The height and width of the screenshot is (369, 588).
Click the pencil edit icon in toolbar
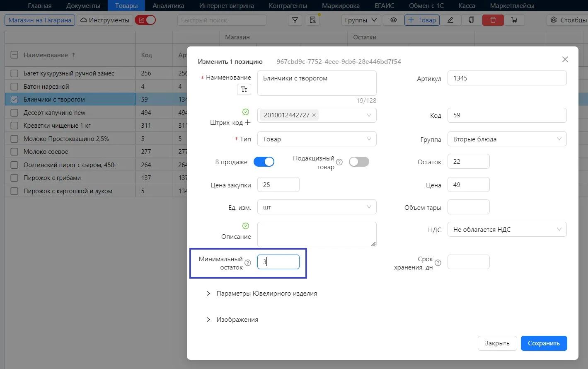[450, 20]
